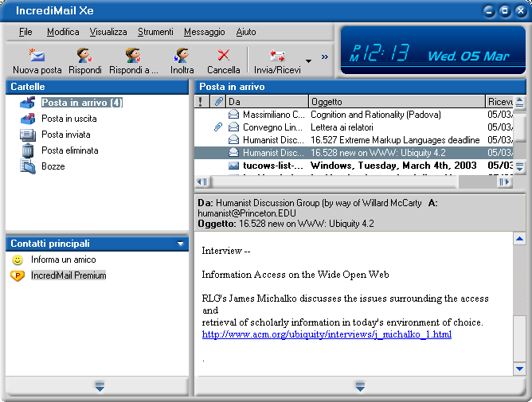Collapse the preview pane bottom arrow handle
This screenshot has height=402, width=532.
pos(360,386)
